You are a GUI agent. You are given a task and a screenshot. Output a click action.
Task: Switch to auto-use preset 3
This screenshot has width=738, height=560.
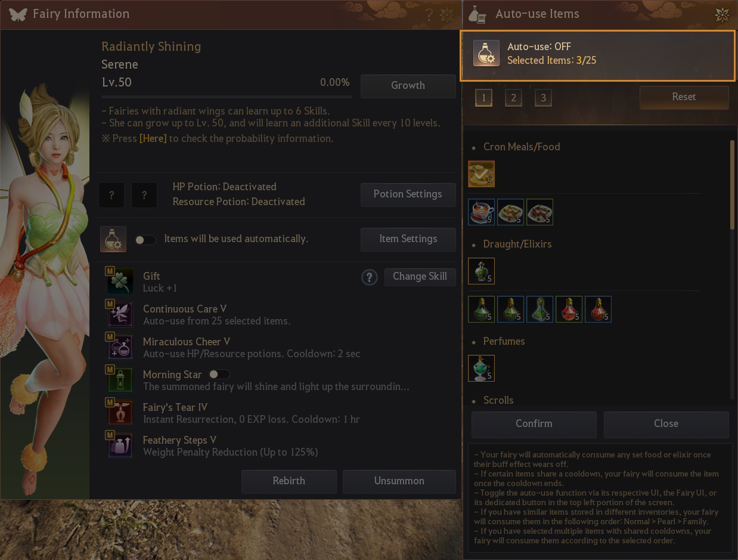[x=543, y=97]
